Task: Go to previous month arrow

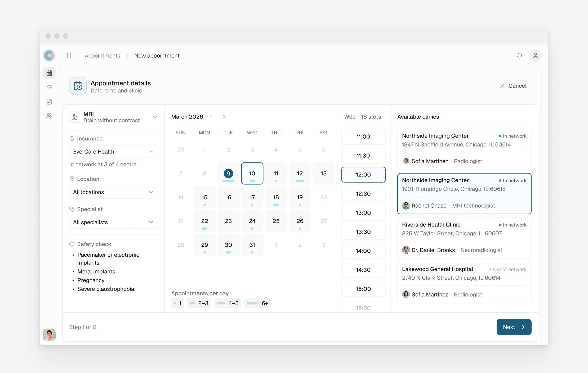Action: tap(211, 117)
